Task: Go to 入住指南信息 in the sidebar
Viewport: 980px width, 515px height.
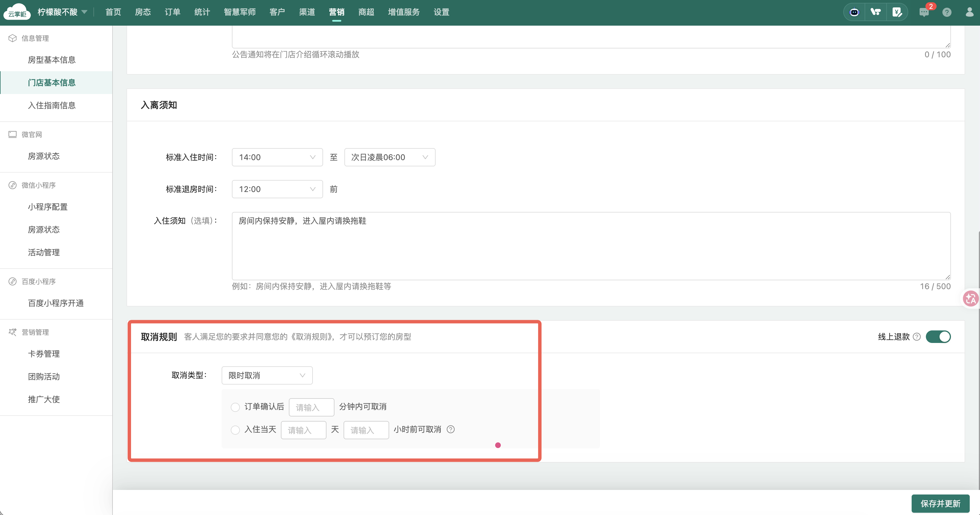Action: click(x=51, y=105)
